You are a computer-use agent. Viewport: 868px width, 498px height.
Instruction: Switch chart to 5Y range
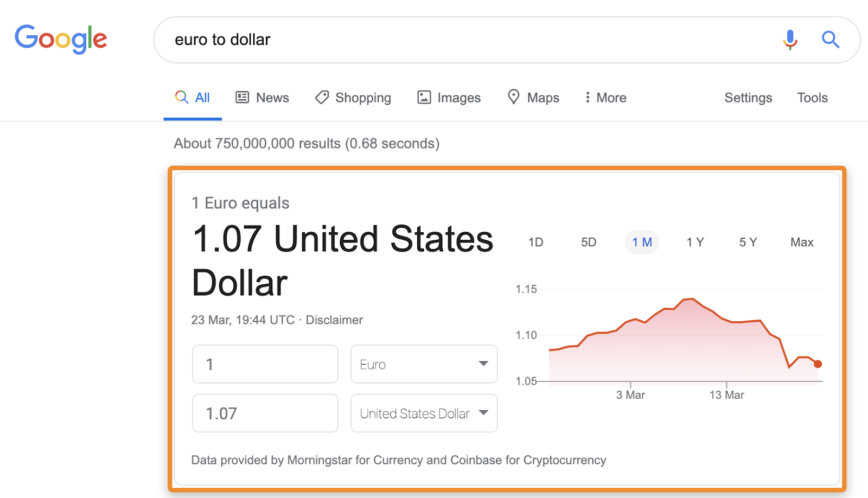pyautogui.click(x=747, y=242)
